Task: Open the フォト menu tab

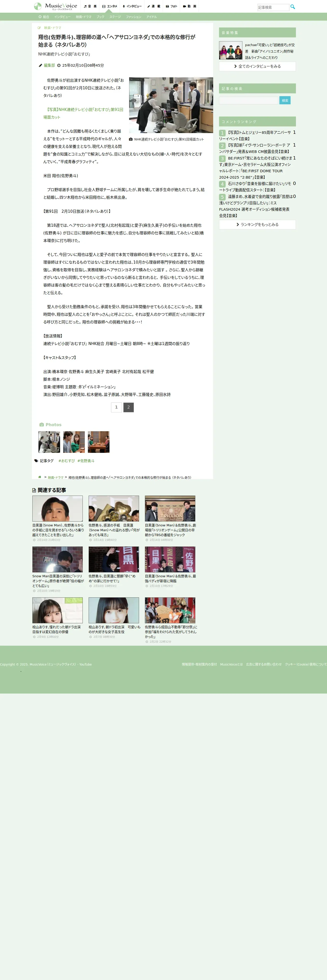Action: tap(171, 6)
